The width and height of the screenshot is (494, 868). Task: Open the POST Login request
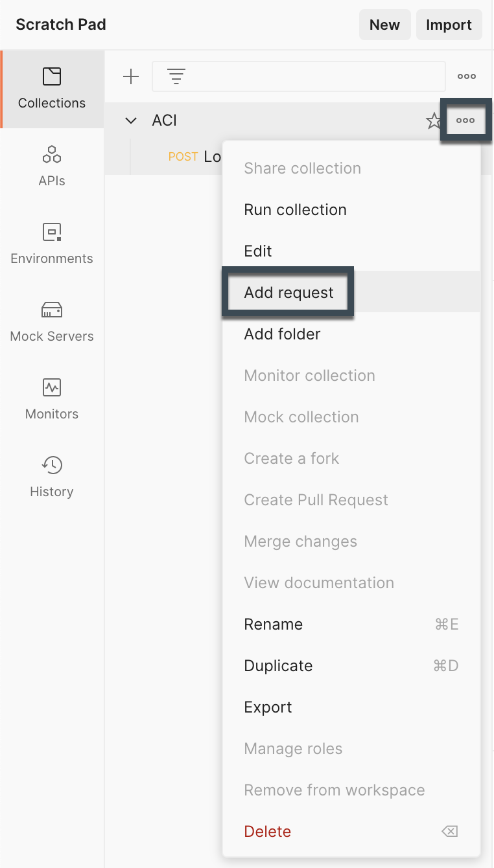click(194, 156)
